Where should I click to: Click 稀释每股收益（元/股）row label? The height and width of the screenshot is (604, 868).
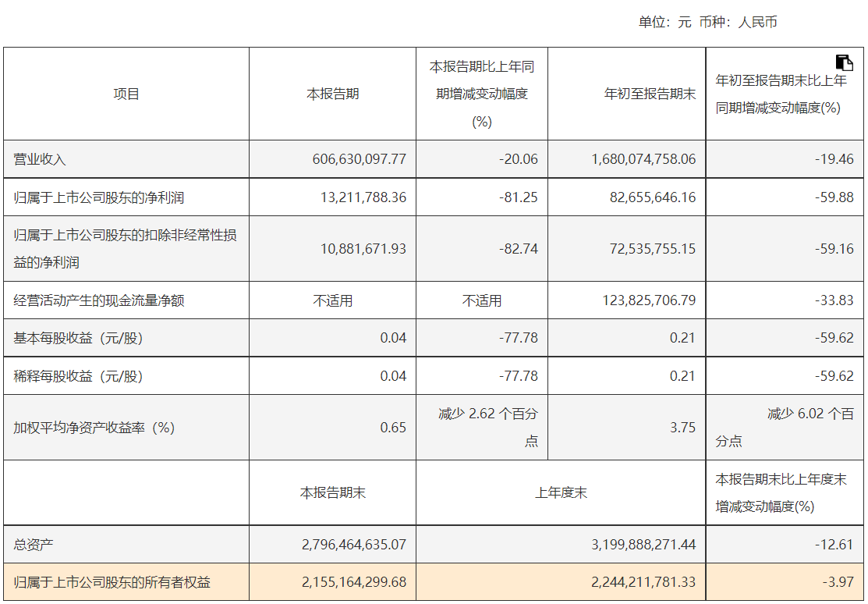(x=79, y=376)
